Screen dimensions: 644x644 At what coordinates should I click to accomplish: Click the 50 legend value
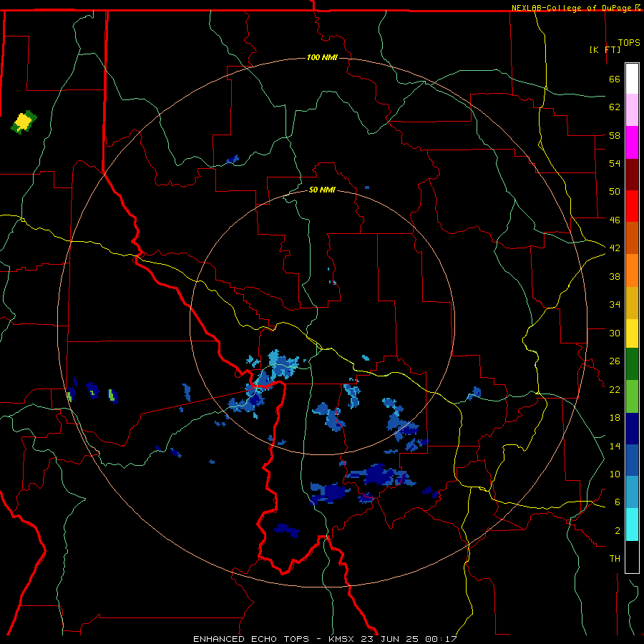615,192
